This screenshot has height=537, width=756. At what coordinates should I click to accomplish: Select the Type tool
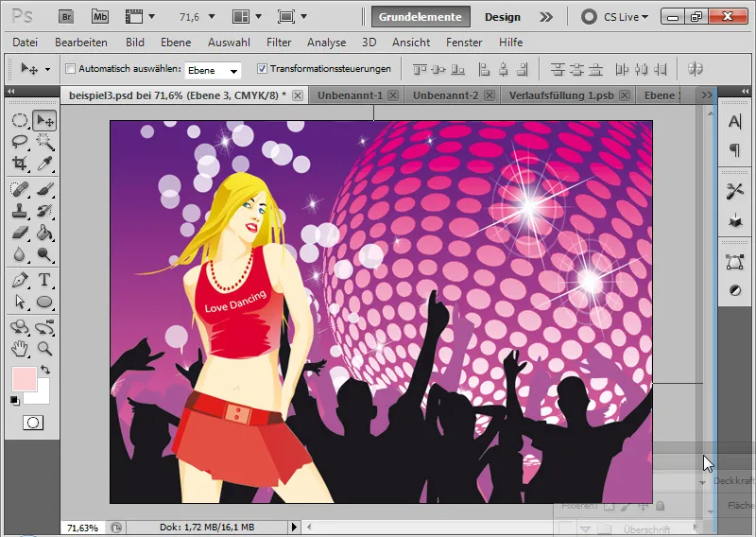click(x=44, y=280)
